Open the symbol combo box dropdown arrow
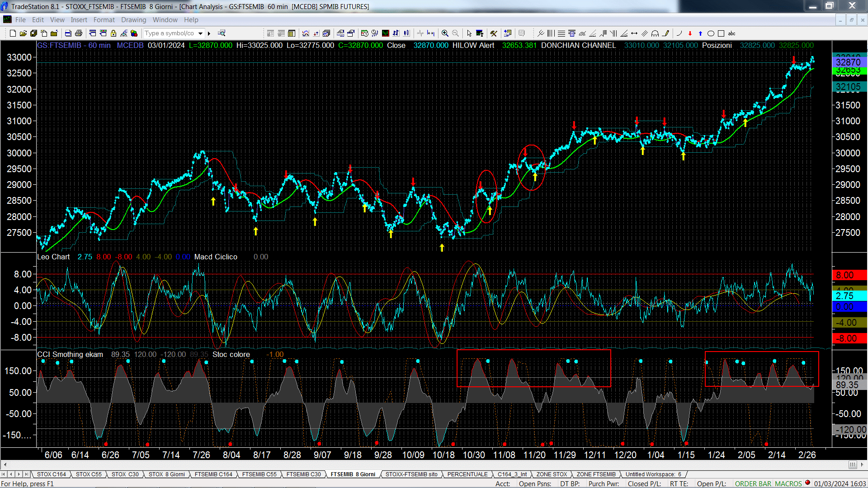 [x=200, y=33]
